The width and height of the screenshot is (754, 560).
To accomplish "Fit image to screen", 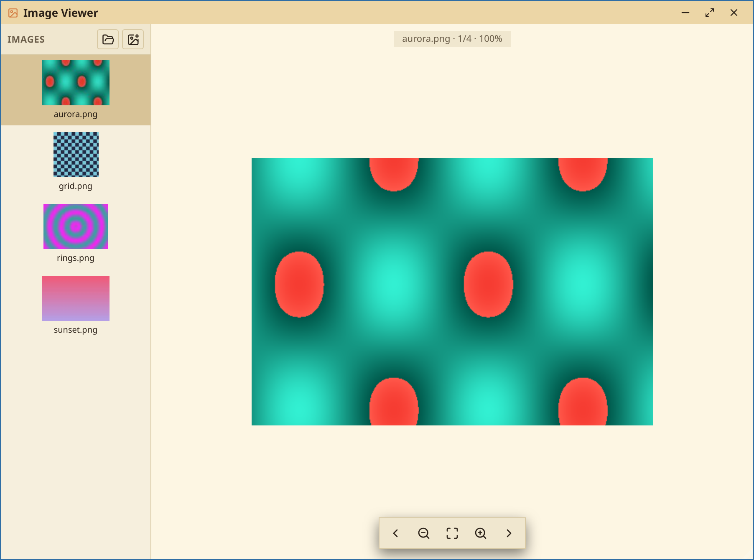I will pyautogui.click(x=452, y=533).
